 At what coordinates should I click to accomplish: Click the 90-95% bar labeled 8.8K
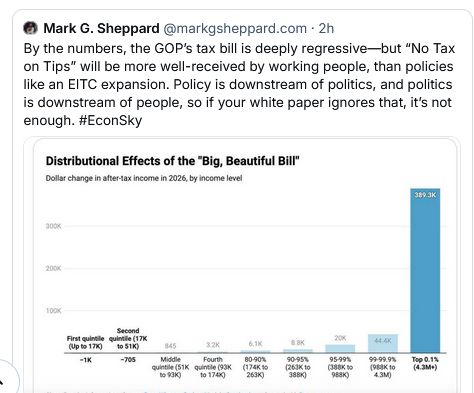pos(298,351)
